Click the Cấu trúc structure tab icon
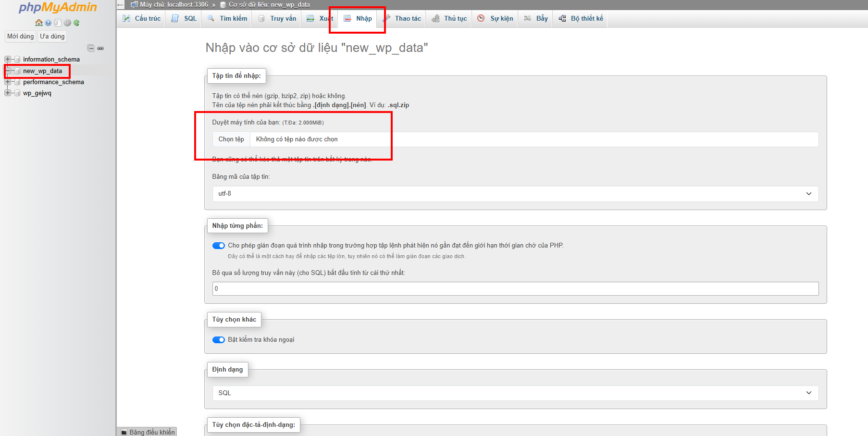868x436 pixels. pos(126,18)
